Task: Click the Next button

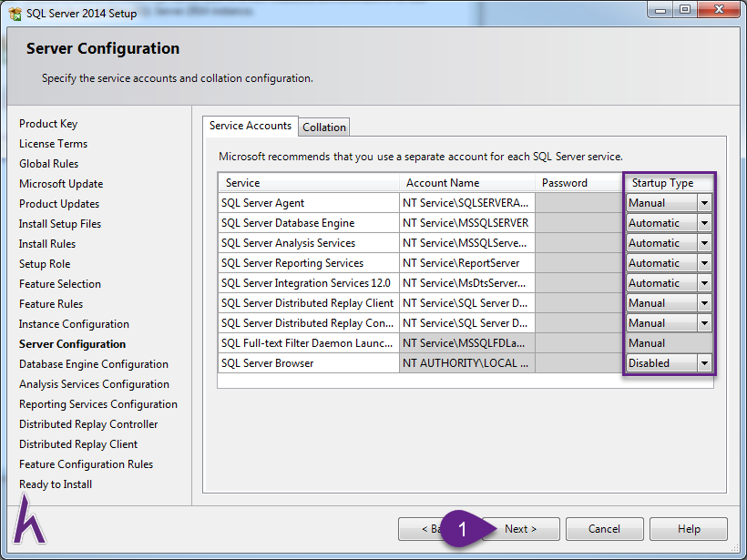Action: click(x=521, y=528)
